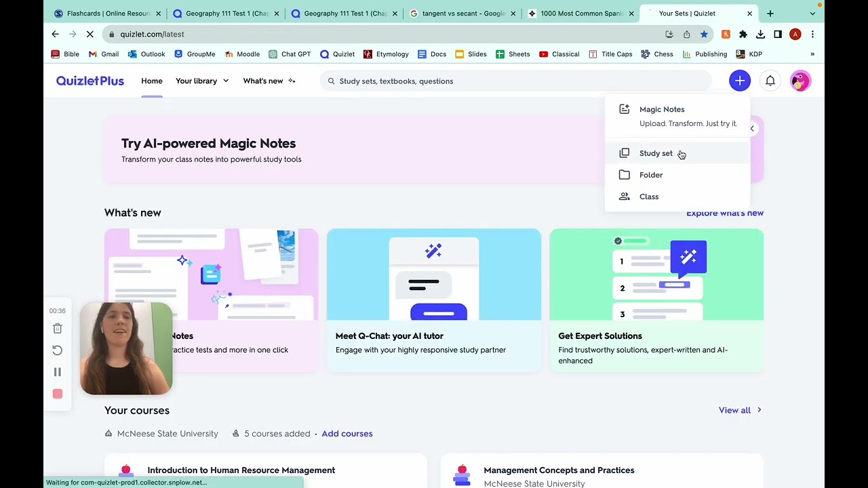Open the Chrome three-dot menu
Image resolution: width=868 pixels, height=488 pixels.
click(x=812, y=34)
